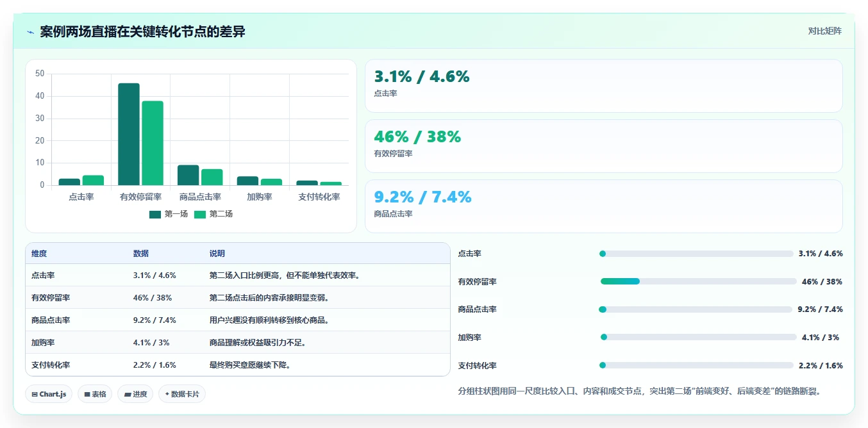Click the 数据卡片 tag chip
The image size is (868, 428).
coord(182,394)
